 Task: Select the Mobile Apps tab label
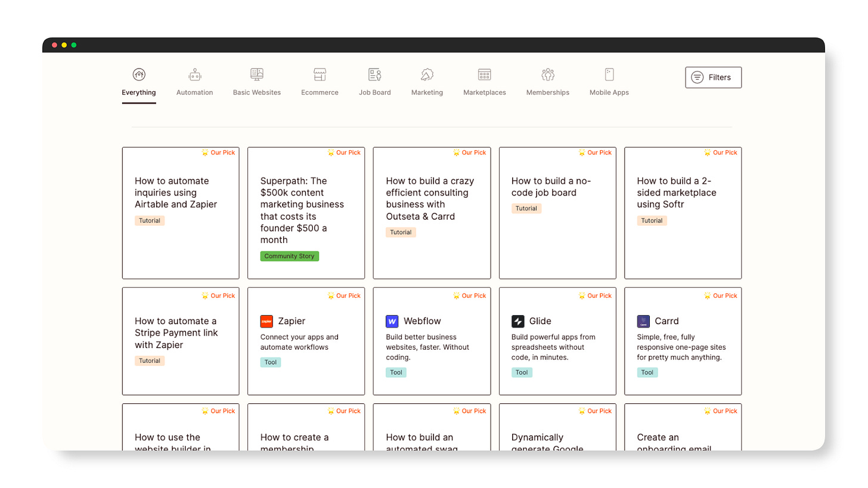[x=609, y=92]
